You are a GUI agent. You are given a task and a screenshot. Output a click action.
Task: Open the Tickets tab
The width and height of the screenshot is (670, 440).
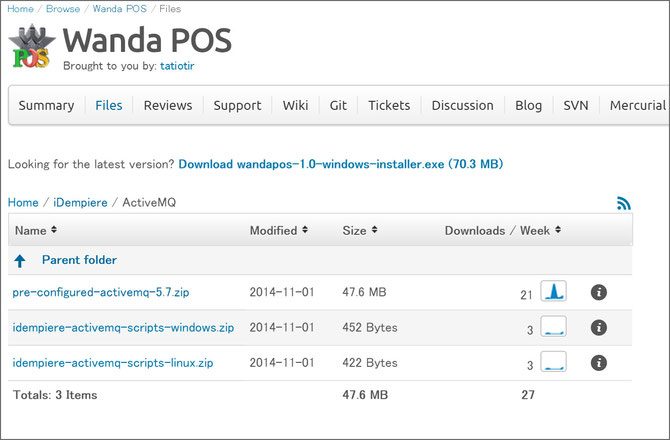[x=389, y=106]
